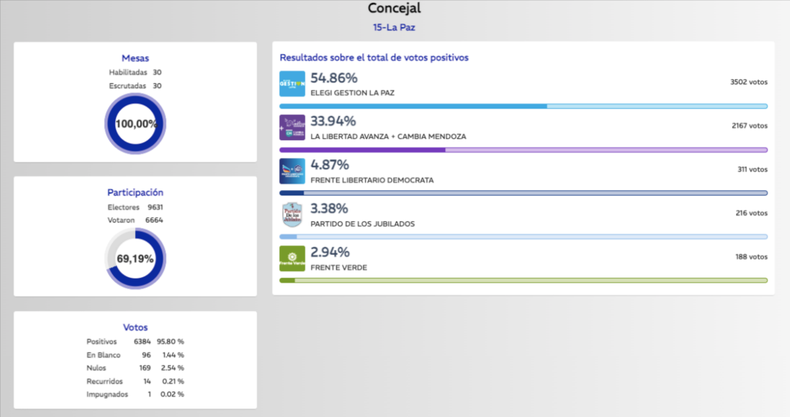Click the En Blanco votes row
790x417 pixels.
[135, 355]
